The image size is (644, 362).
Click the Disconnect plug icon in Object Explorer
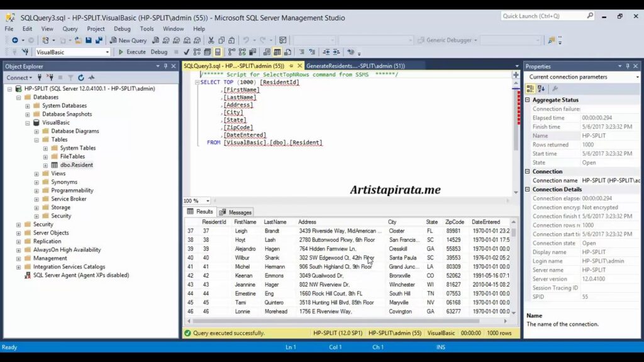coord(50,77)
